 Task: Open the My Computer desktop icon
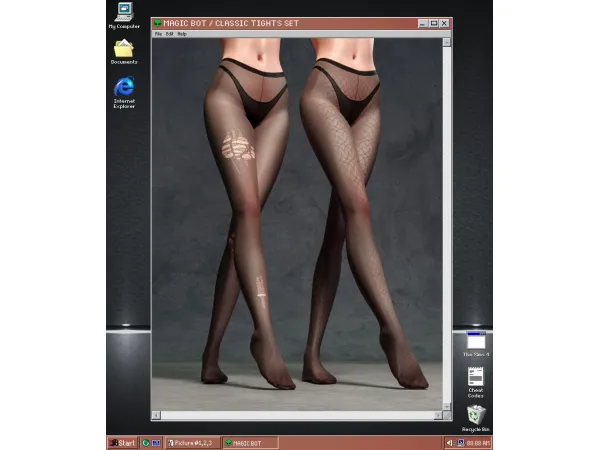[x=124, y=15]
